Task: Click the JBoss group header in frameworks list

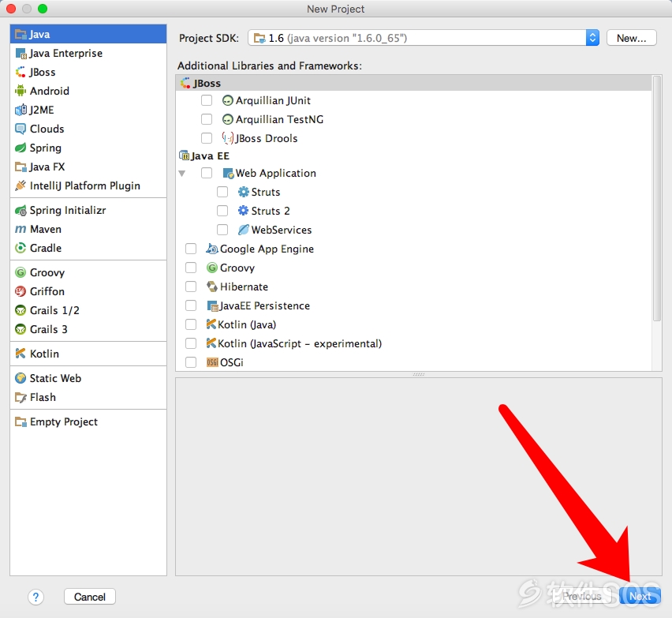Action: click(413, 83)
